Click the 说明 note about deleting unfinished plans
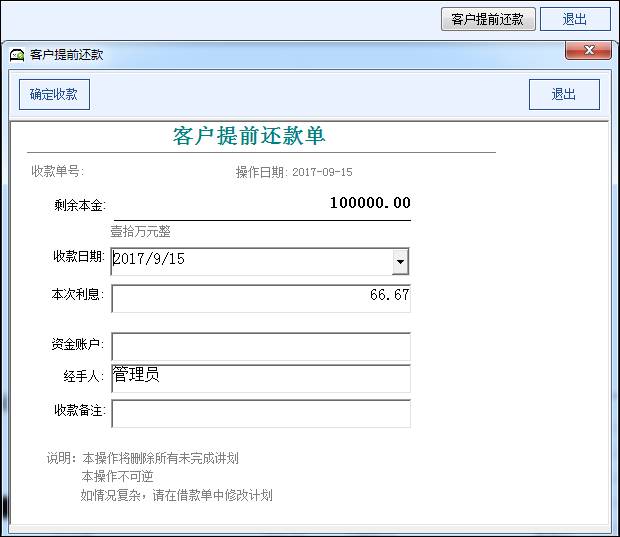The image size is (620, 537). click(142, 458)
